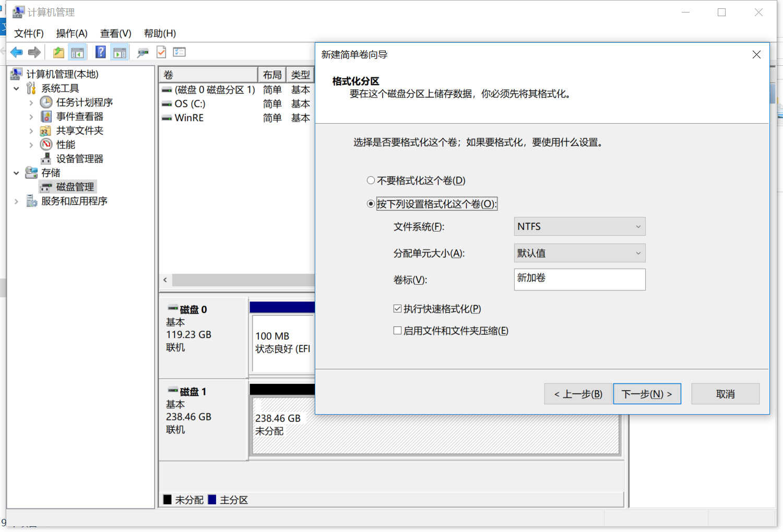783x532 pixels.
Task: Click the document checkmark toolbar icon
Action: [161, 52]
